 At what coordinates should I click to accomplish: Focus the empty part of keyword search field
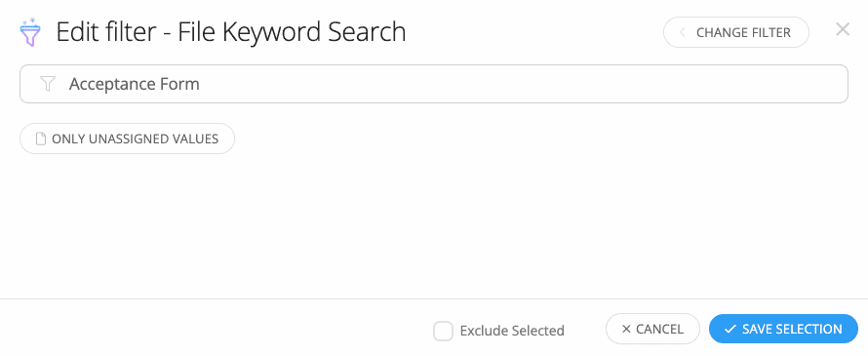(521, 84)
